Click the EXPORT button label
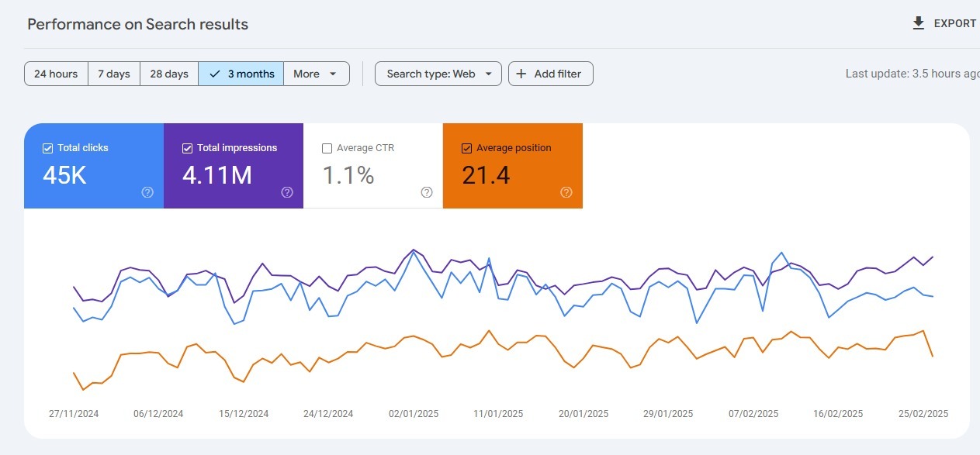980x455 pixels. click(x=954, y=23)
